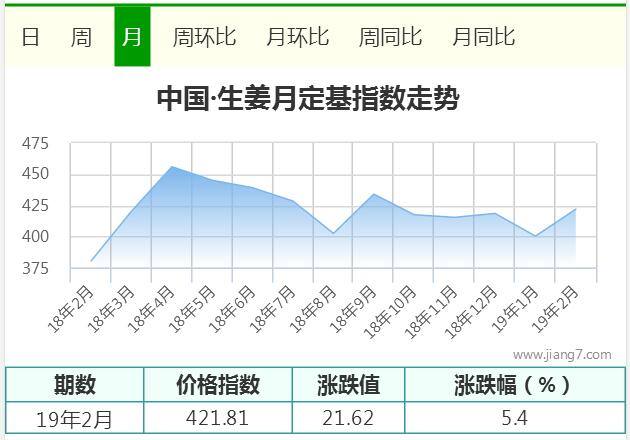Click the 涨跌值 column header
The image size is (630, 440).
pos(348,385)
